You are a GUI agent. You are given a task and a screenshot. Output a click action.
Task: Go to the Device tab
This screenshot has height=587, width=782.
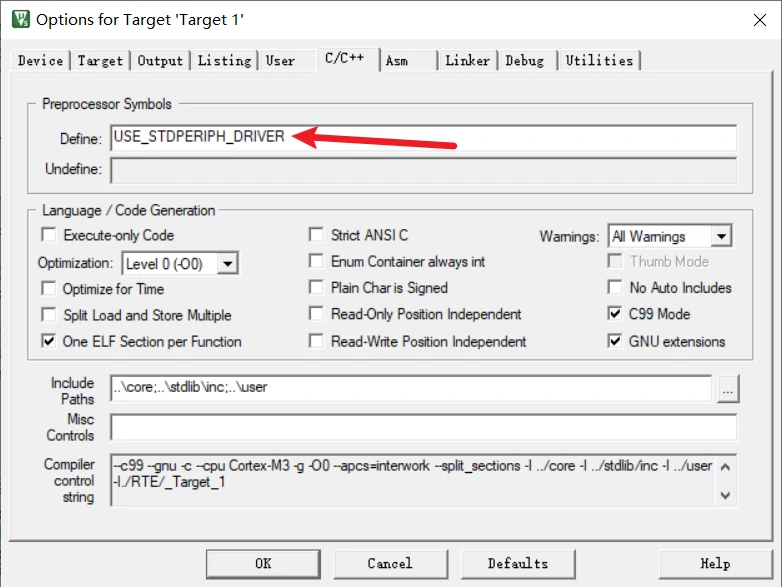(40, 61)
